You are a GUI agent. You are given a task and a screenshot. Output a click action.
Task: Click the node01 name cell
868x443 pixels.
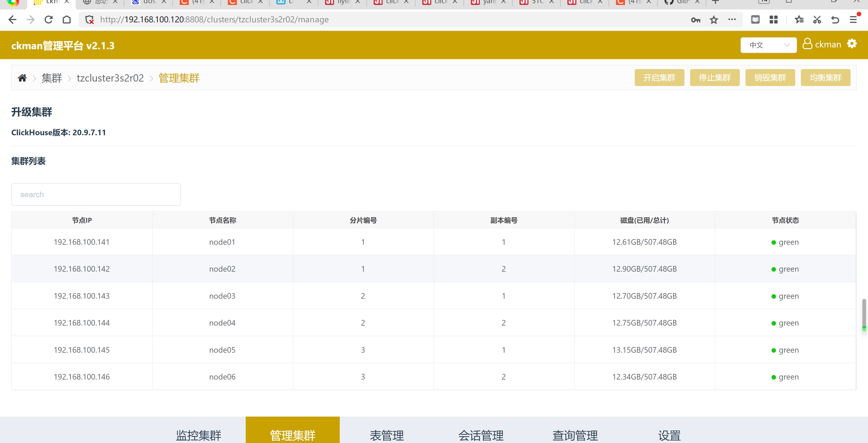tap(222, 242)
